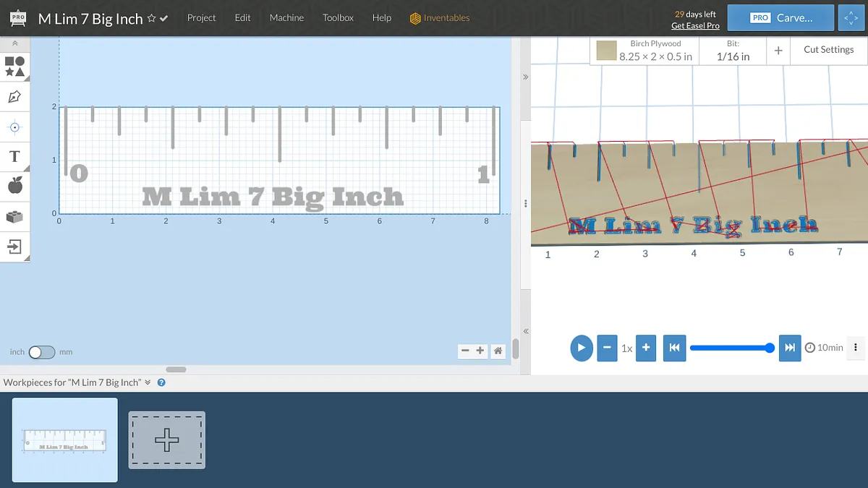Click the birch plywood color swatch

click(606, 51)
